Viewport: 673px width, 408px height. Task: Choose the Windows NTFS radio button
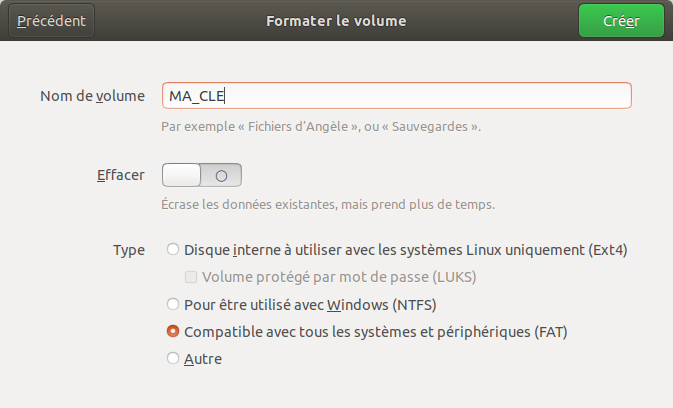pos(173,304)
